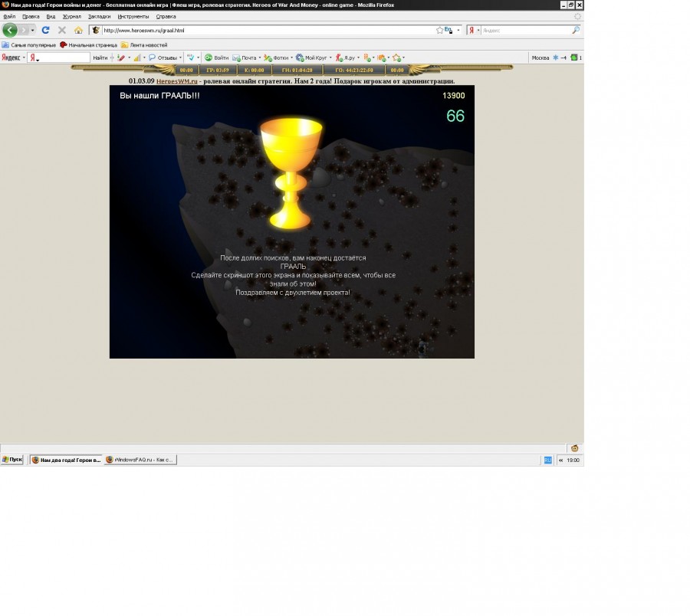Open the Файл menu
Screen dimensions: 690x616
(9, 16)
